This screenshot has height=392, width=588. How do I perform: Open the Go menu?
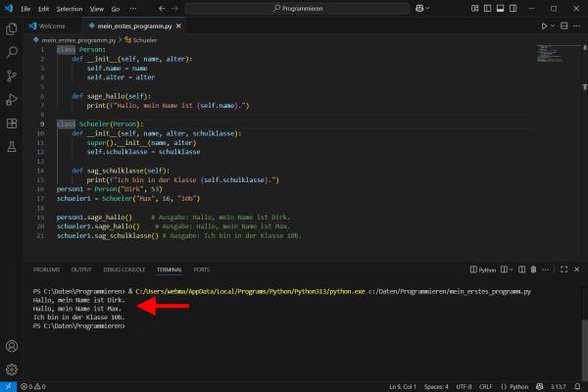(x=116, y=9)
